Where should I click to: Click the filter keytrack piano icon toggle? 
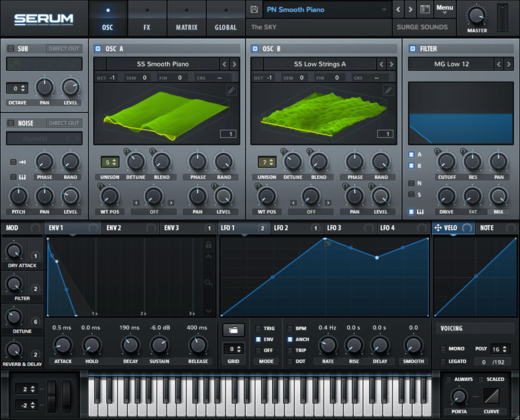pos(420,212)
